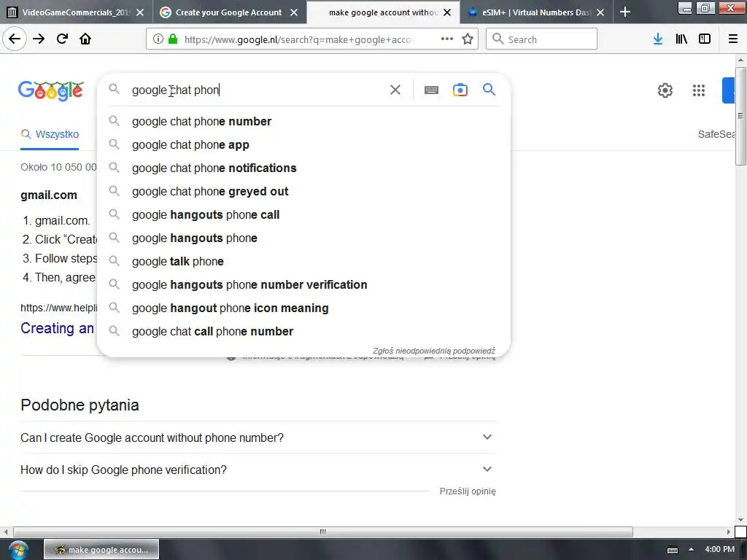The width and height of the screenshot is (747, 560).
Task: Show site information icon in address bar
Action: (x=158, y=39)
